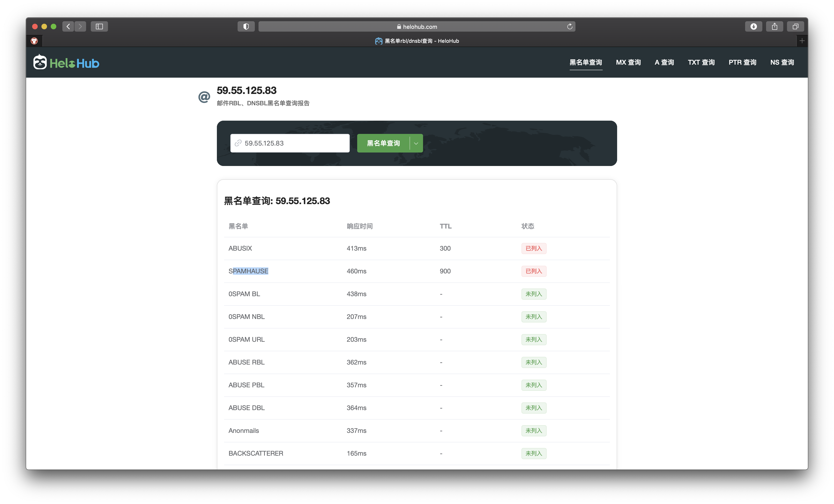Screen dimensions: 834x504
Task: Show tab overview icon
Action: [795, 26]
